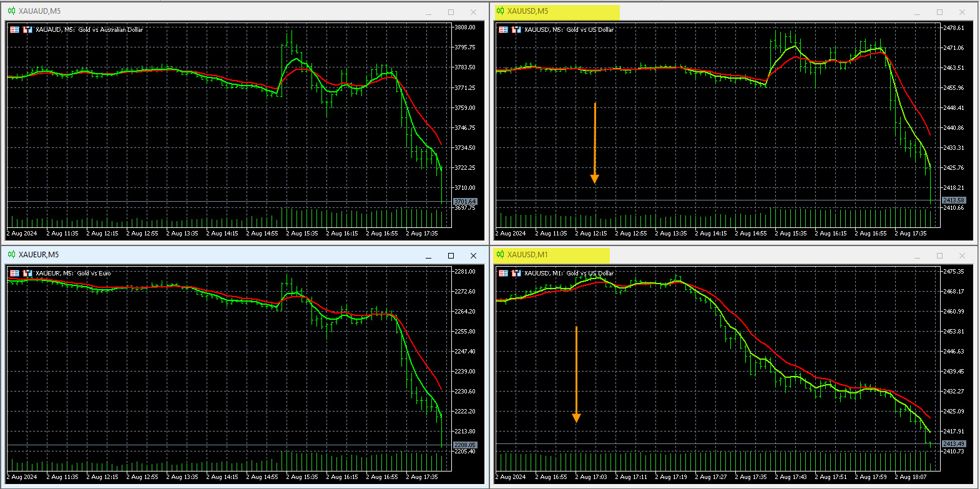Open one-click trading panel in XAUUSD,M5 chart

(x=503, y=29)
